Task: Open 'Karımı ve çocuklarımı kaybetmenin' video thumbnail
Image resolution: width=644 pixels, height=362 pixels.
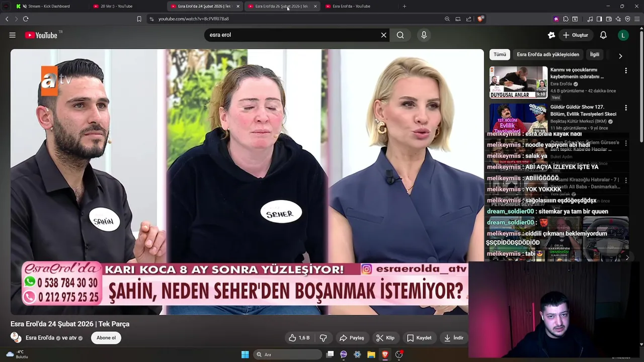Action: 519,82
